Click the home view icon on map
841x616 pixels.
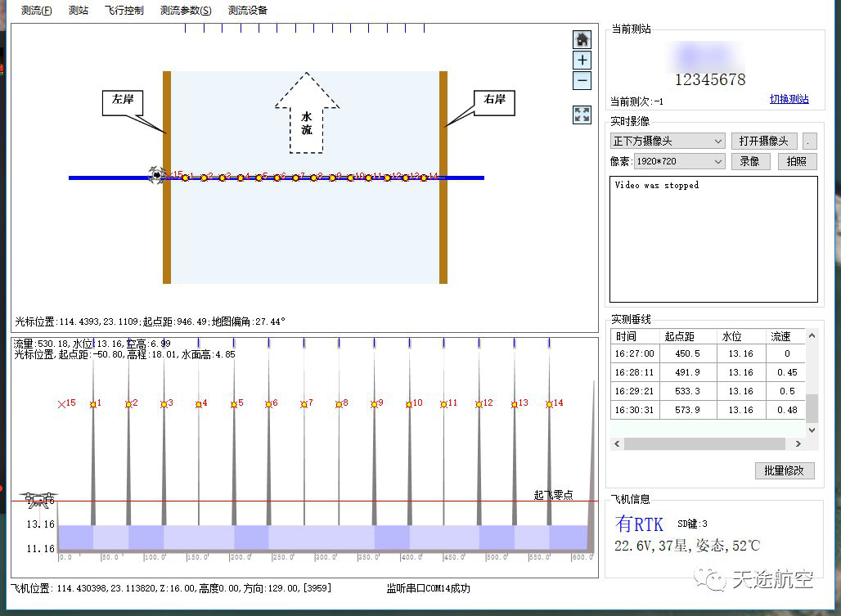(582, 39)
